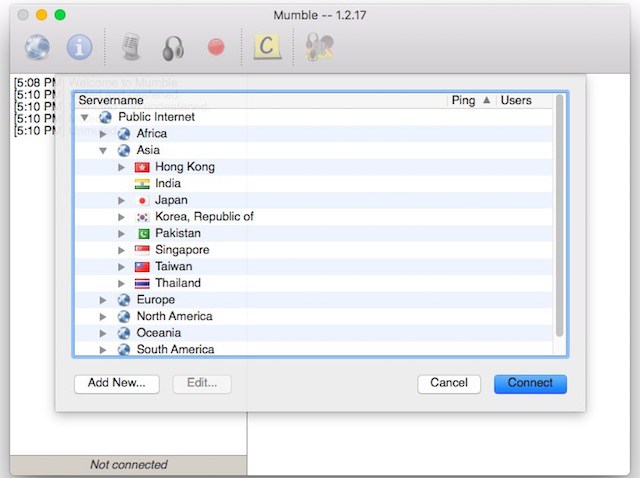Cancel the server connect dialog

point(449,384)
